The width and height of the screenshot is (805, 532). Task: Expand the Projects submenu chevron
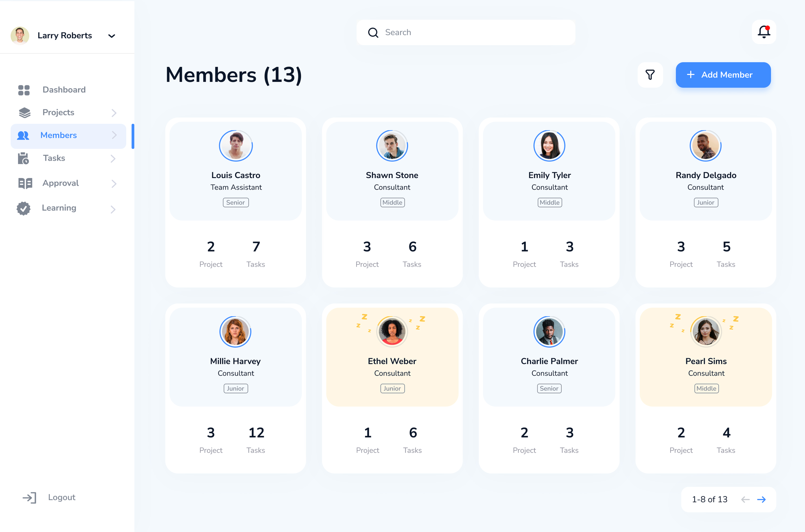click(x=114, y=113)
